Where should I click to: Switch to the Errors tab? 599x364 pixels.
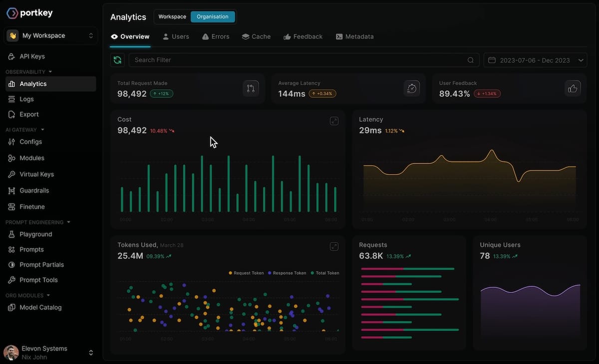(x=215, y=36)
